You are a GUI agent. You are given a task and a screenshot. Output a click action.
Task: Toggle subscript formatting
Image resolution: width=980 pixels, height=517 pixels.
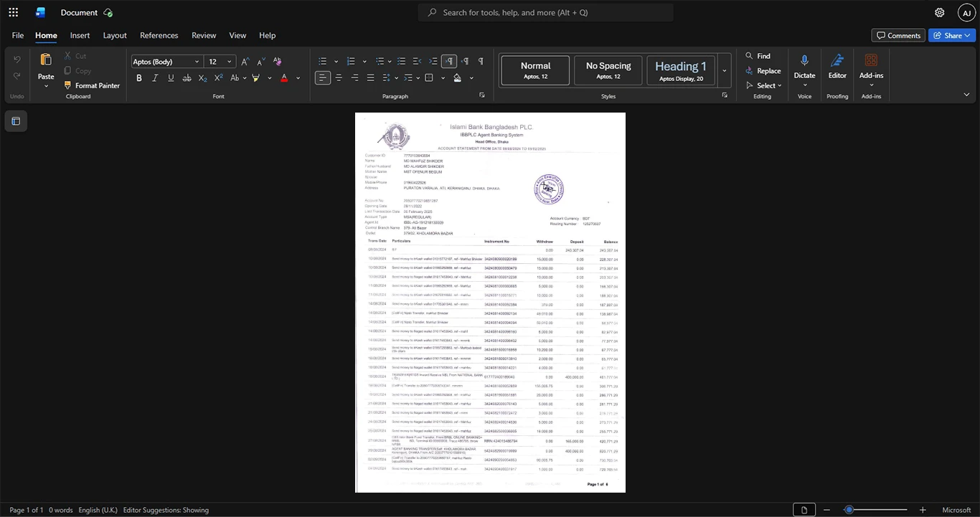[203, 77]
